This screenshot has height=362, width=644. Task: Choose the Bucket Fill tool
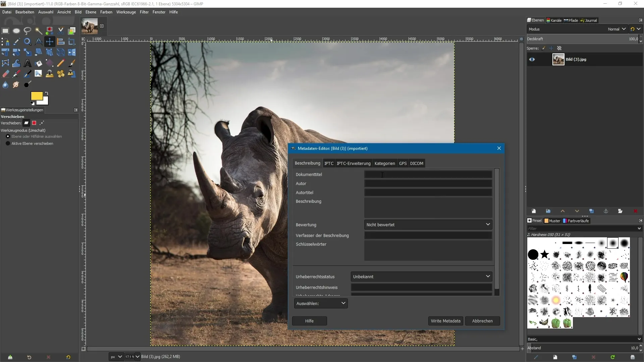click(39, 63)
